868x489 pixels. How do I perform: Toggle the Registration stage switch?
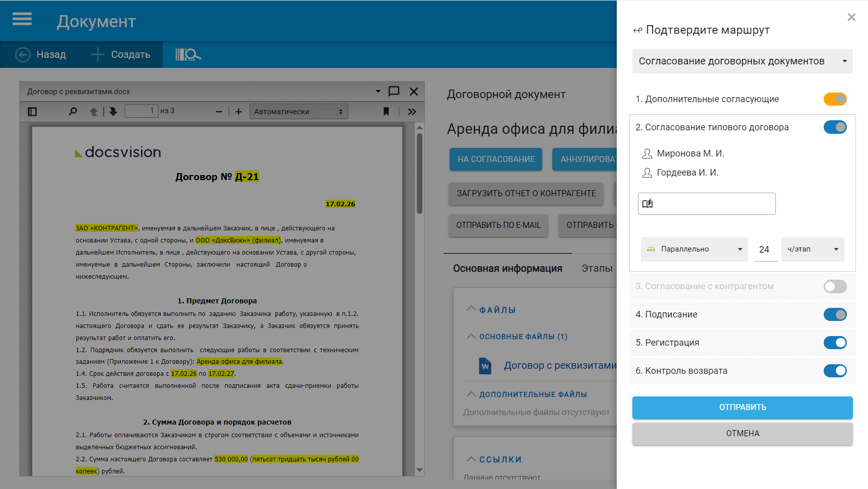(x=835, y=343)
